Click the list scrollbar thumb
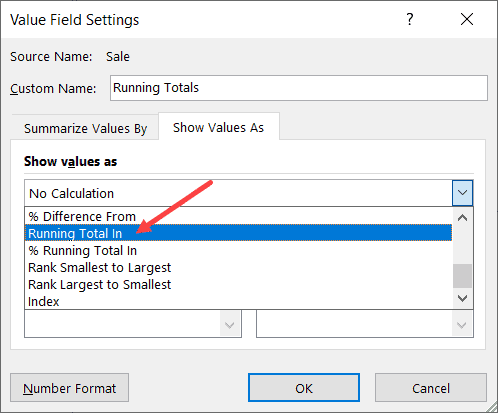 pos(462,276)
